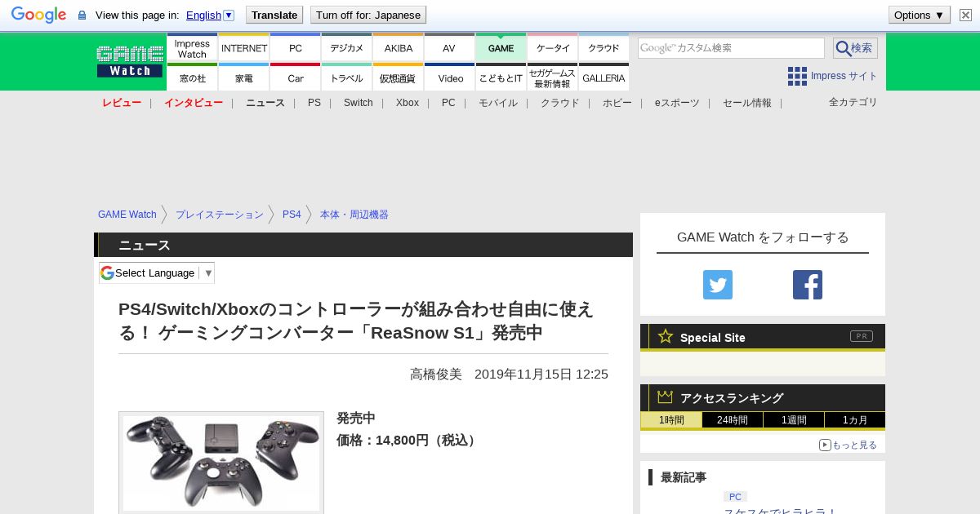Click the PC tag in latest articles
This screenshot has height=514, width=980.
[735, 497]
